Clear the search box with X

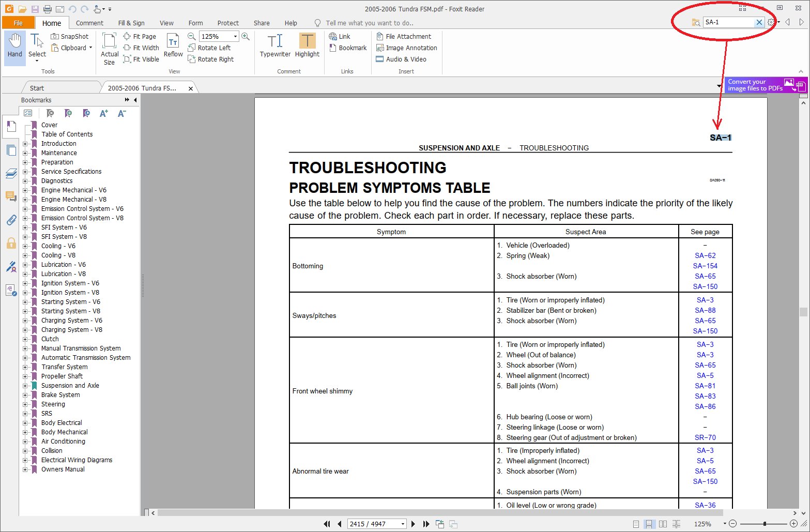coord(759,22)
